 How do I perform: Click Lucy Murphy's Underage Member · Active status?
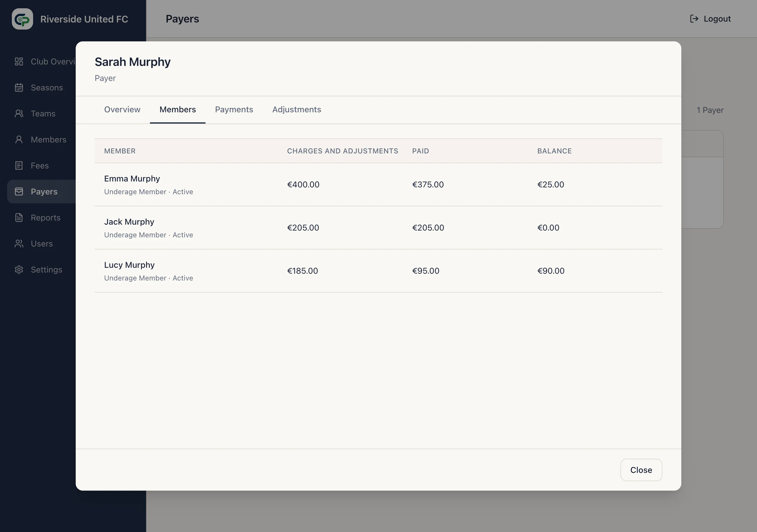149,278
